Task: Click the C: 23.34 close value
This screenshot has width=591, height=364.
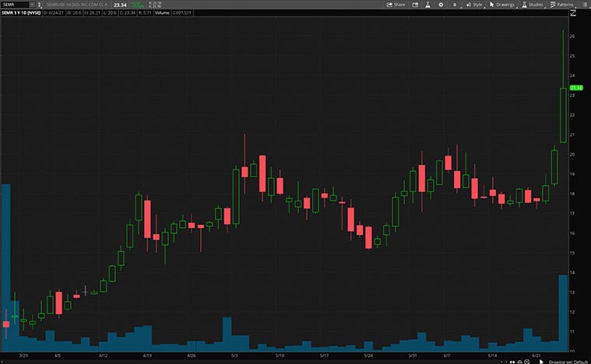Action: 127,12
